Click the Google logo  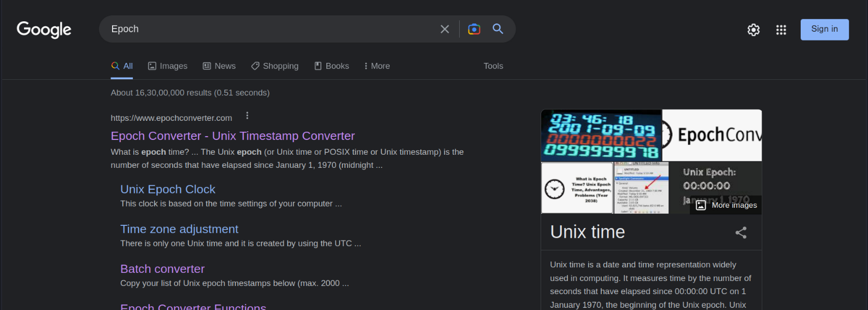pyautogui.click(x=44, y=30)
